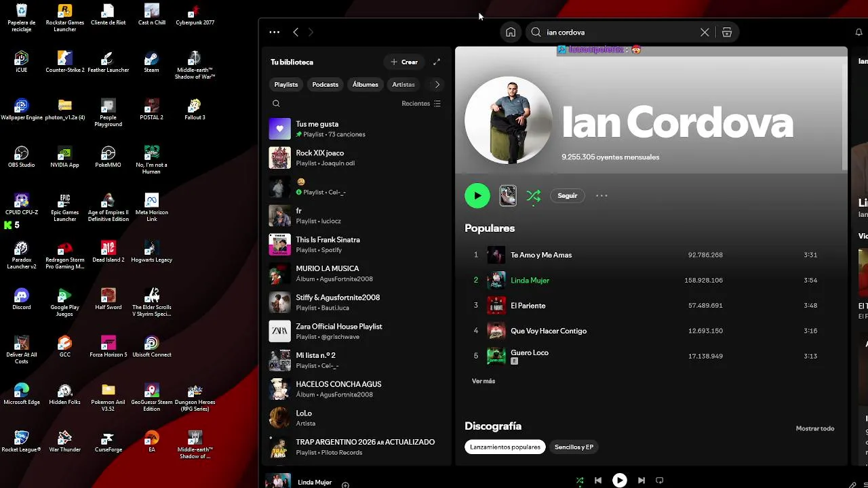The height and width of the screenshot is (488, 868).
Task: Open Wallpaper Engine desktop shortcut
Action: tap(22, 108)
